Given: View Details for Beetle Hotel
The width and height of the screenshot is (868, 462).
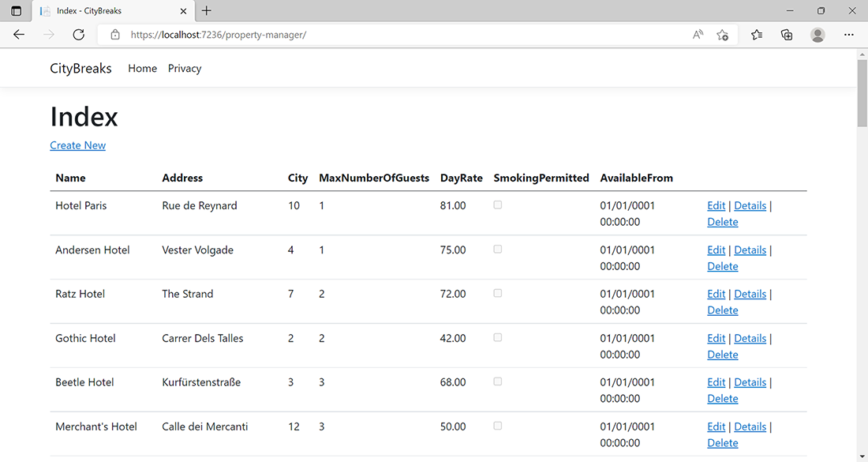Looking at the screenshot, I should [750, 382].
